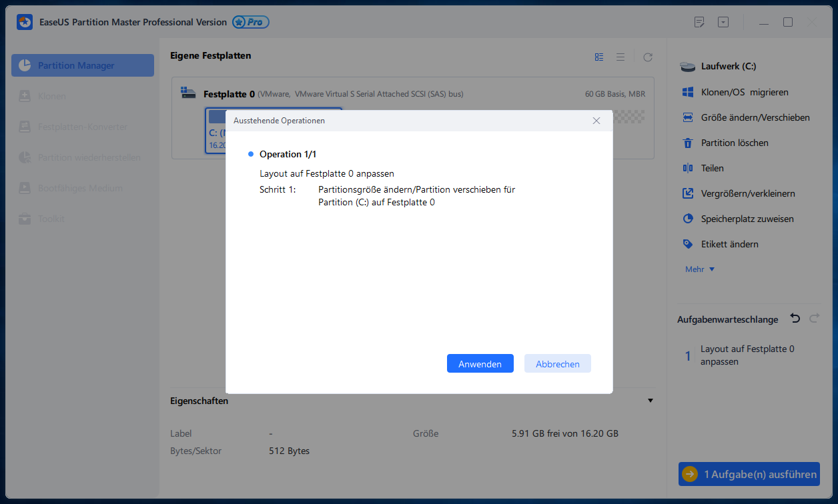Click the Festplatten-Konverter sidebar icon
Screen dimensions: 838x504
pos(25,127)
